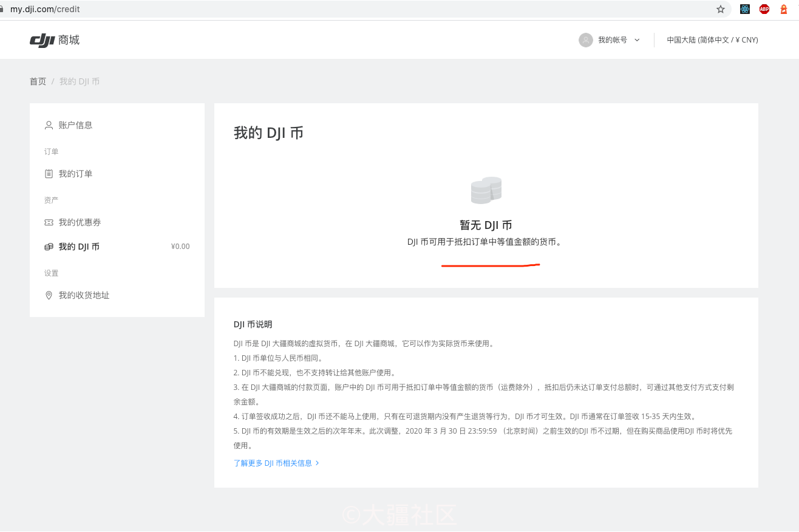Click the 首页 breadcrumb link
The width and height of the screenshot is (799, 532).
[38, 81]
